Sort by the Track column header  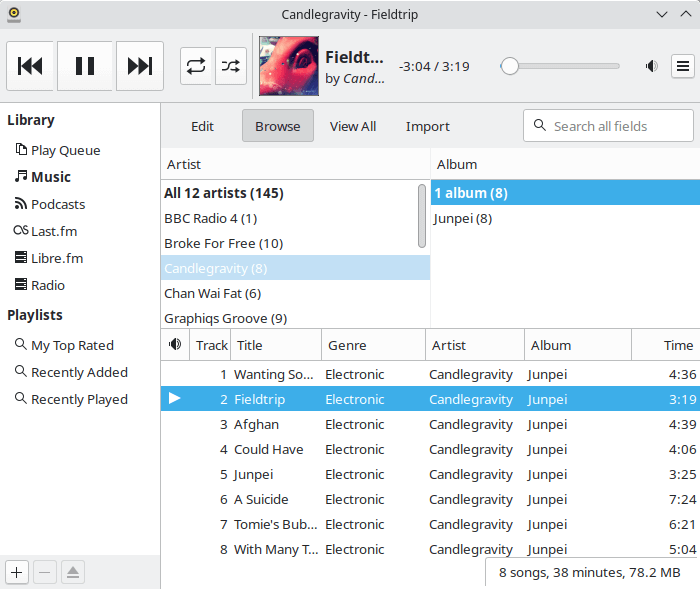click(x=210, y=345)
